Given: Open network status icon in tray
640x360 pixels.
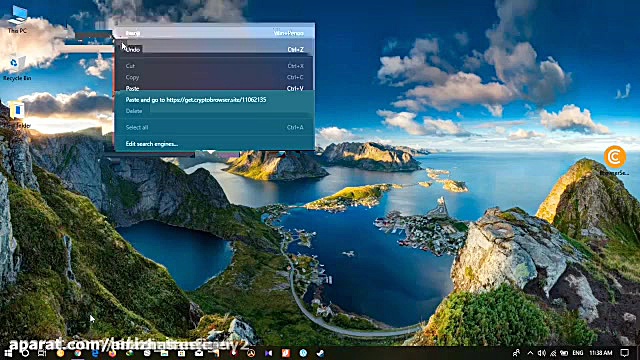Looking at the screenshot, I should (x=553, y=353).
